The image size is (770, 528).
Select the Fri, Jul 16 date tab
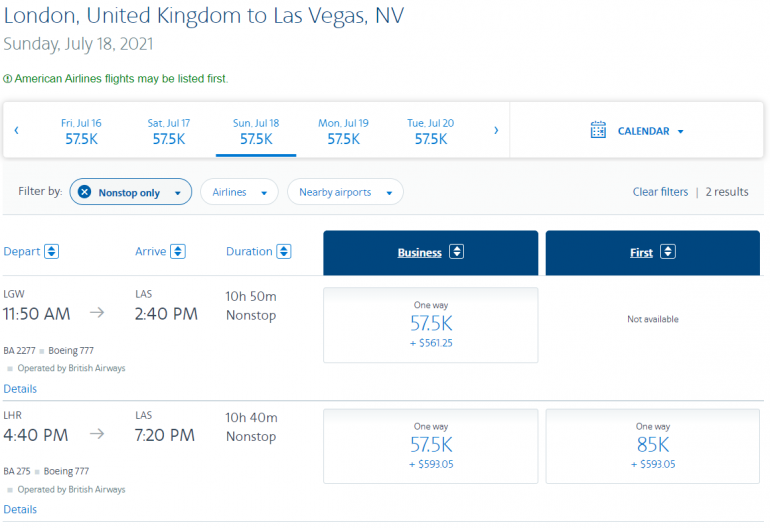81,132
